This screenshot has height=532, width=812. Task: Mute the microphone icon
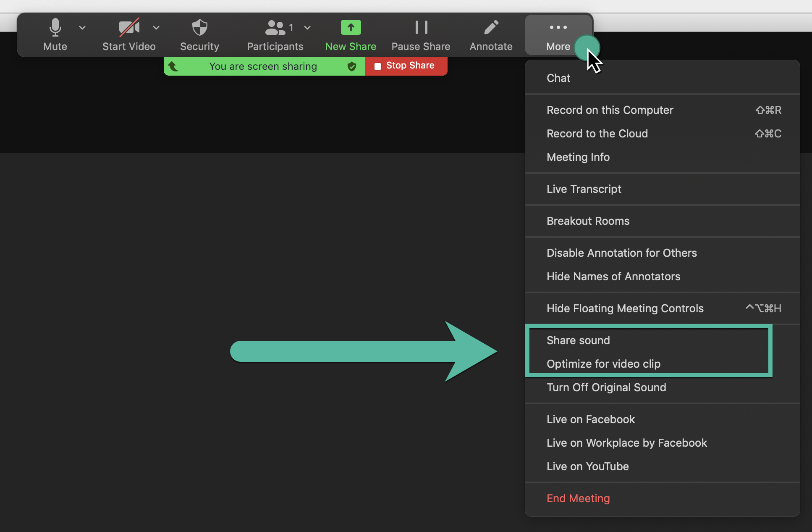55,28
